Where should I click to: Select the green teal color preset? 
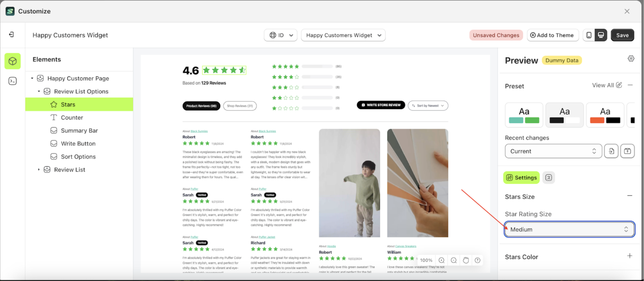[524, 115]
